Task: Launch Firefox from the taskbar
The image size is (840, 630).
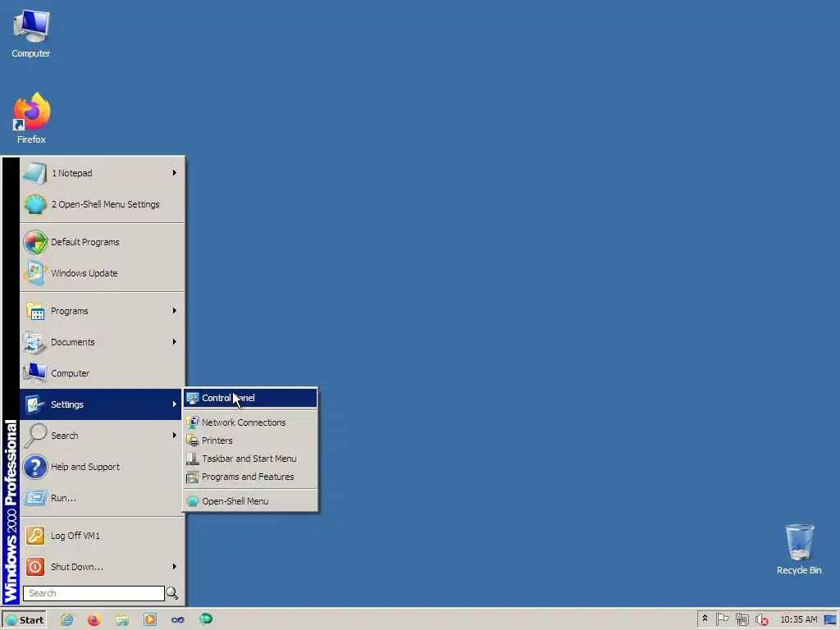Action: [x=94, y=620]
